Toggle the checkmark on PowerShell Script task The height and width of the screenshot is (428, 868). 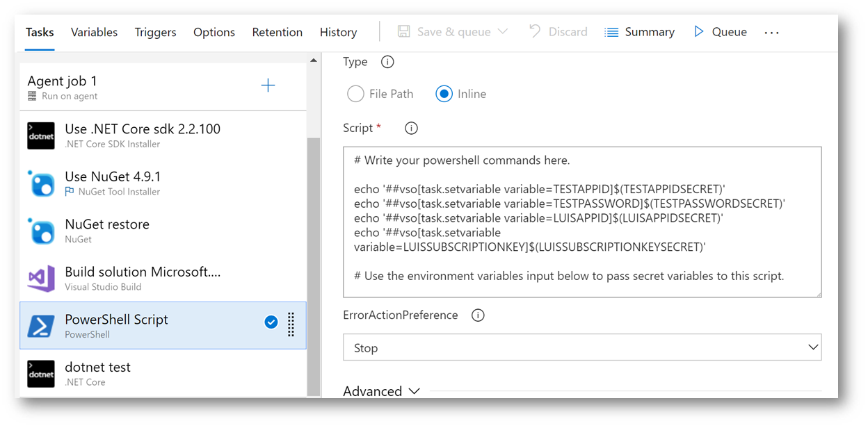click(271, 322)
